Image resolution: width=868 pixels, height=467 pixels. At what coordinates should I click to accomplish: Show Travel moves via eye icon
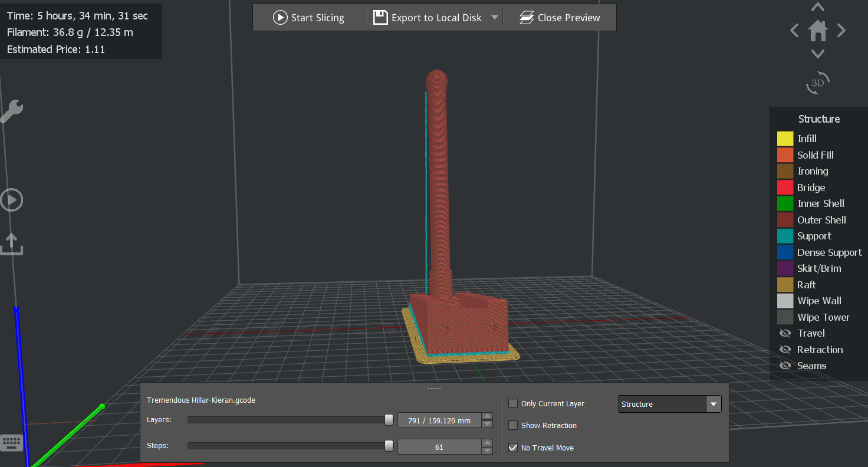tap(785, 333)
